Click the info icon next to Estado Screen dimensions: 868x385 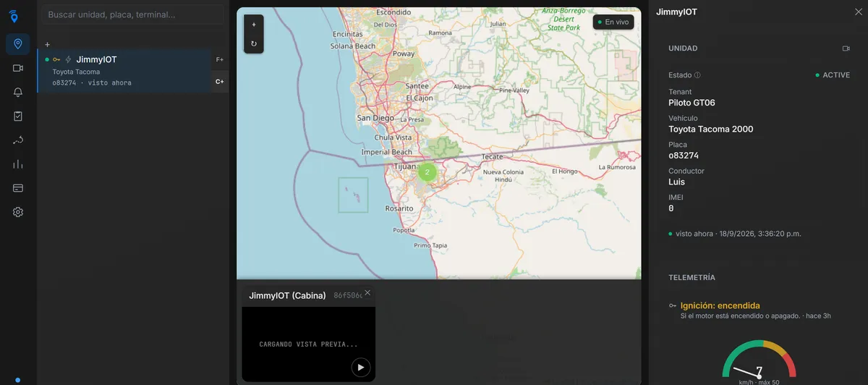click(x=697, y=75)
